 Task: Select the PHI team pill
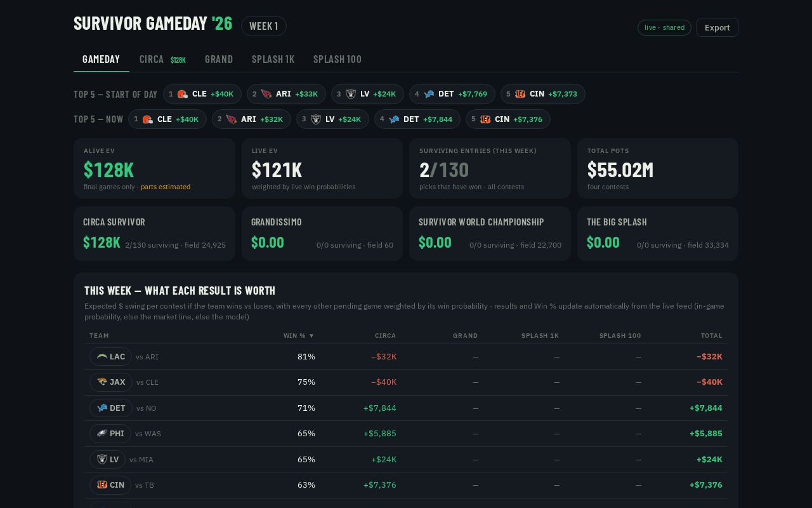[110, 434]
